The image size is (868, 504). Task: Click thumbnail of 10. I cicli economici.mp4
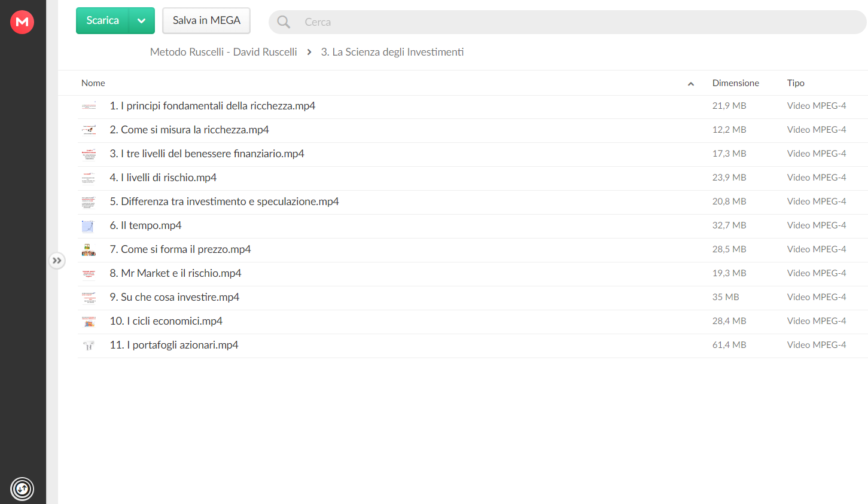[x=89, y=322]
